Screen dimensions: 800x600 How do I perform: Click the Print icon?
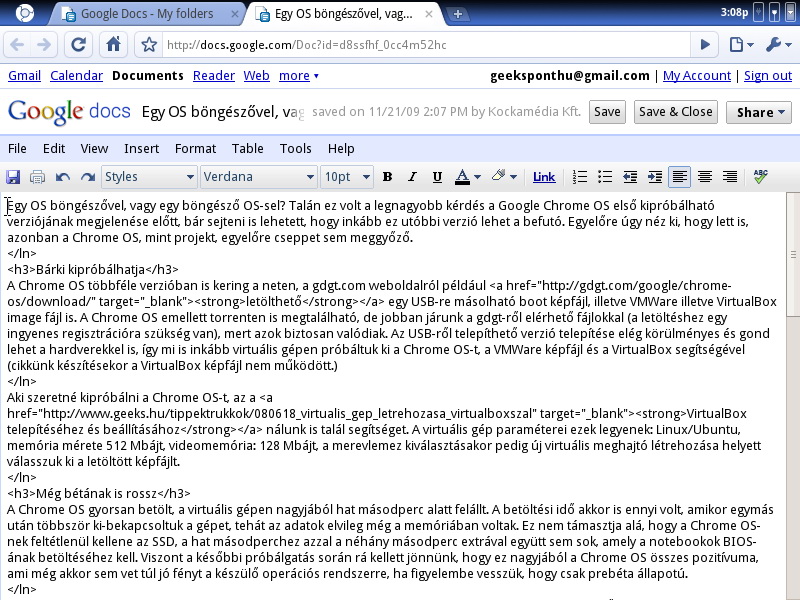37,177
